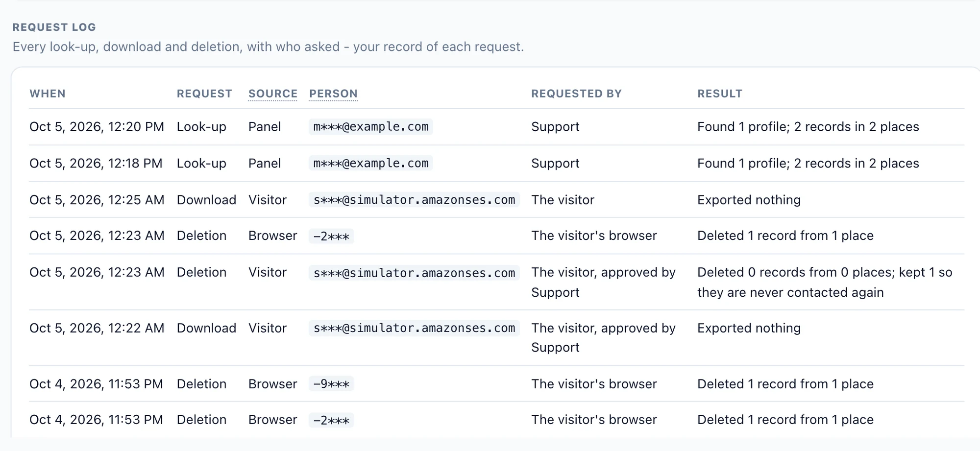Click "The visitor" in the 12:25 AM row
980x451 pixels.
(x=563, y=200)
